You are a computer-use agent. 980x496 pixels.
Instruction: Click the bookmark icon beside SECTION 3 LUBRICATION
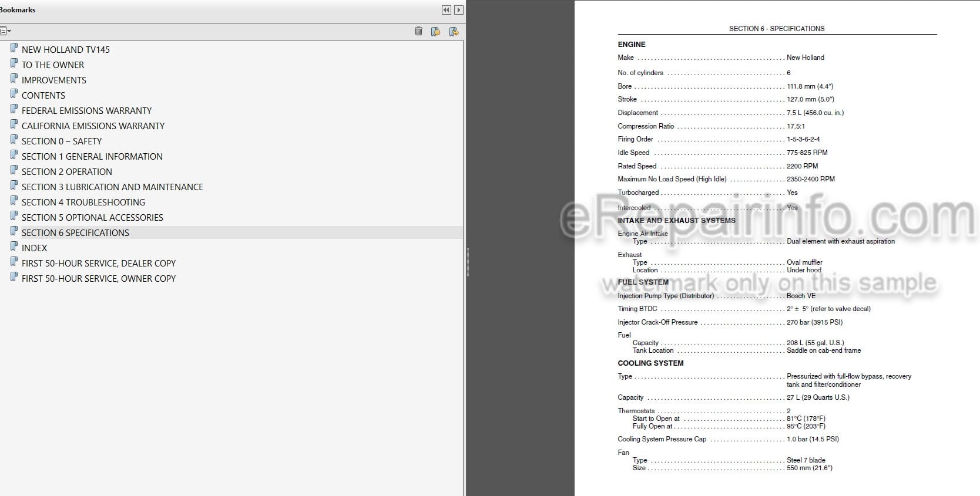click(x=14, y=185)
